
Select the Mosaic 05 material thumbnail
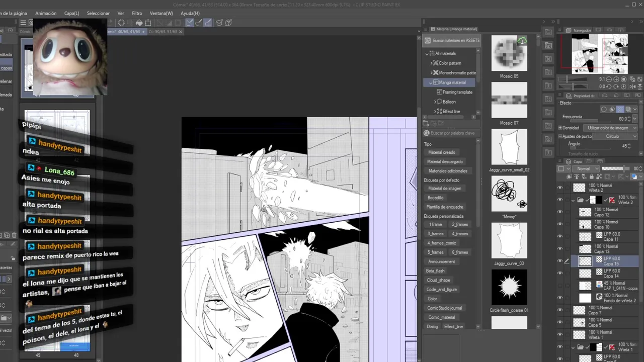coord(509,53)
